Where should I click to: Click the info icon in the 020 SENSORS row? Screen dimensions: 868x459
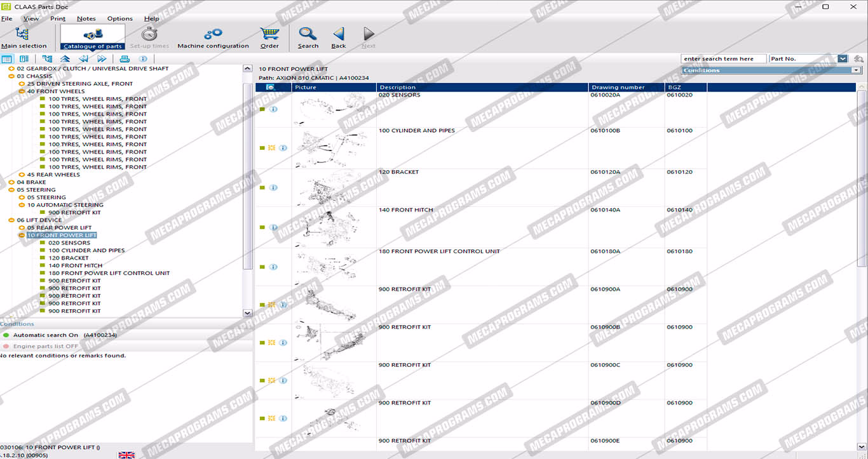pos(273,109)
